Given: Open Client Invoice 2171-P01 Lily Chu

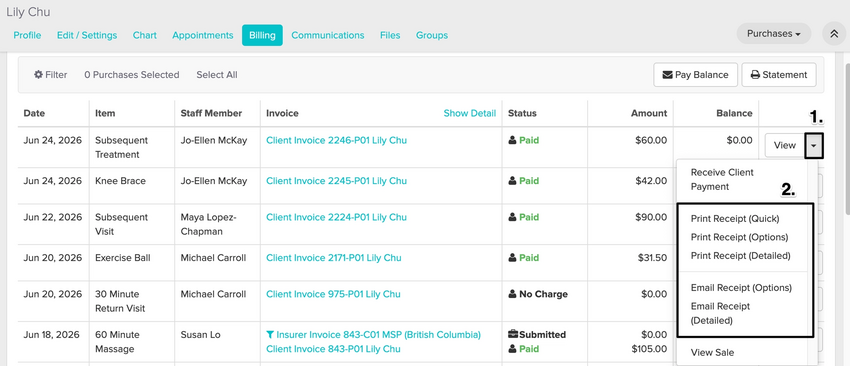Looking at the screenshot, I should [333, 258].
